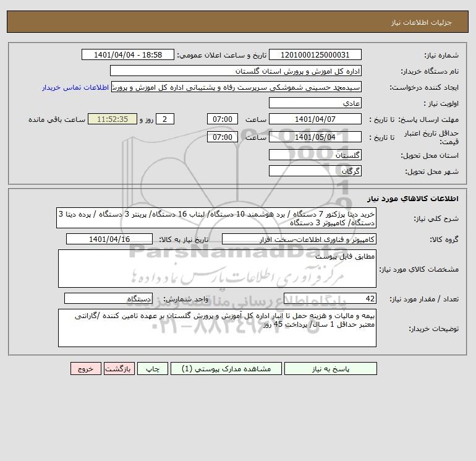Viewport: 476px width, 461px height.
Task: Click the general description text box
Action: (x=216, y=218)
